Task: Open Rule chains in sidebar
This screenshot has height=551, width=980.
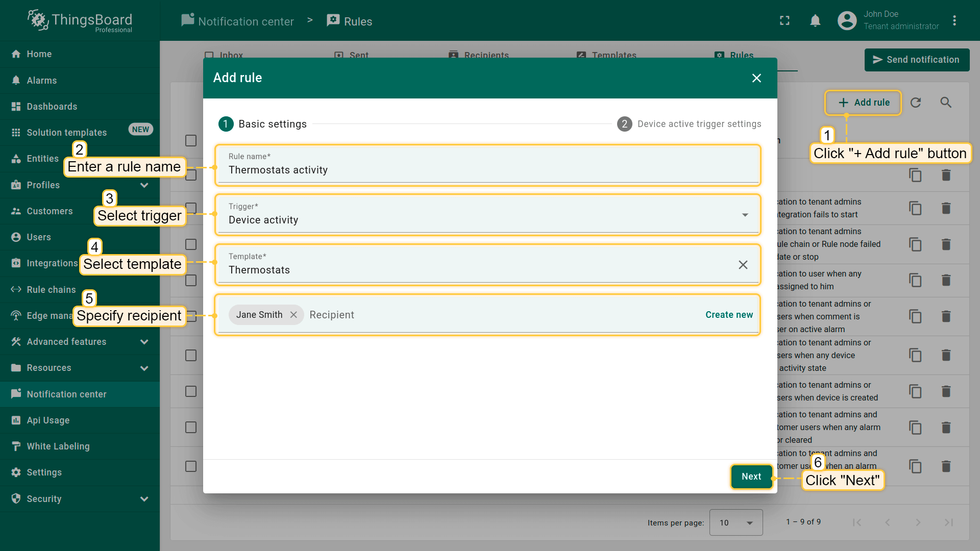Action: [x=51, y=290]
